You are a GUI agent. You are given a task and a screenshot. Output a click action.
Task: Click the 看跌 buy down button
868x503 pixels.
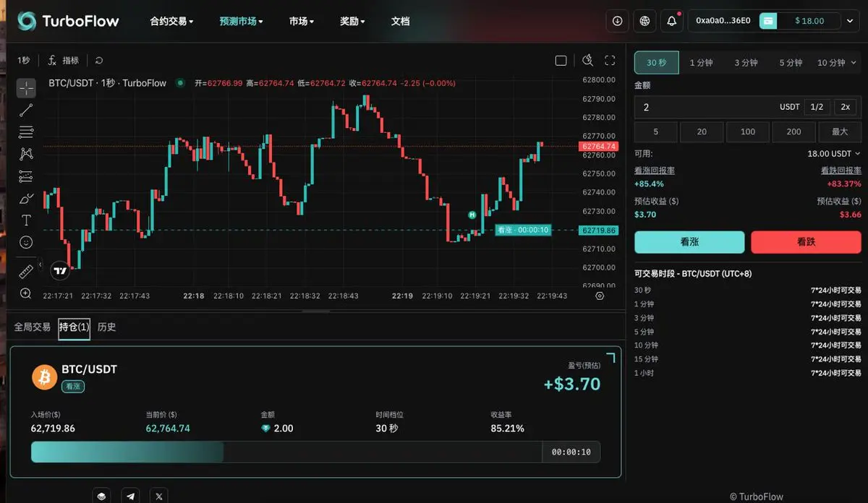click(806, 242)
